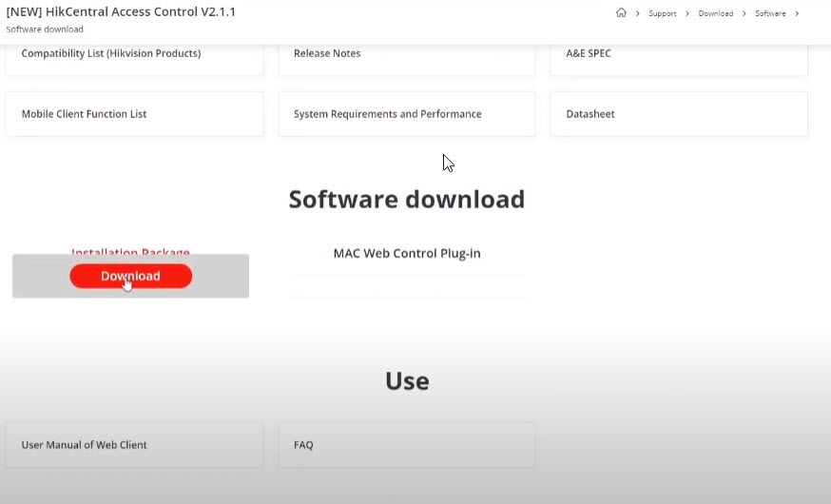The width and height of the screenshot is (831, 504).
Task: Open the Support breadcrumb link
Action: [x=662, y=13]
